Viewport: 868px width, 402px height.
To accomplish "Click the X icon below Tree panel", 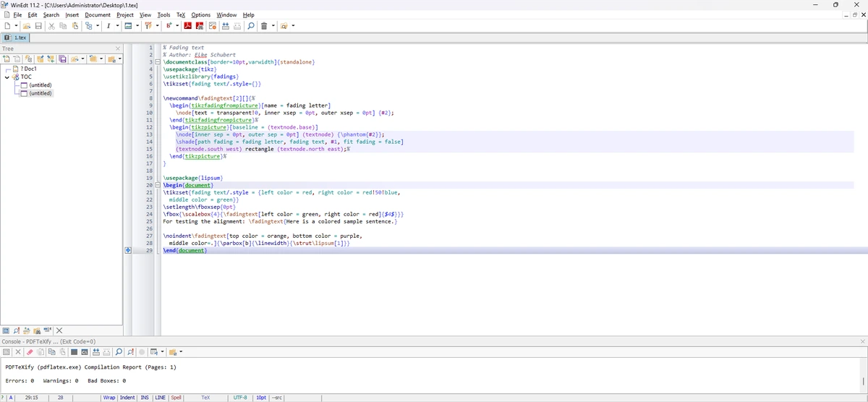I will [x=59, y=330].
